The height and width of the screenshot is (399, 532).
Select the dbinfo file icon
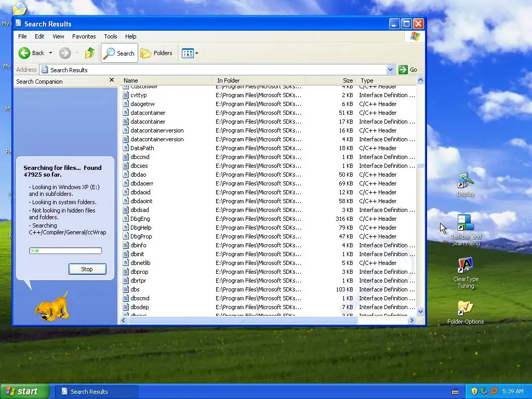pos(126,245)
